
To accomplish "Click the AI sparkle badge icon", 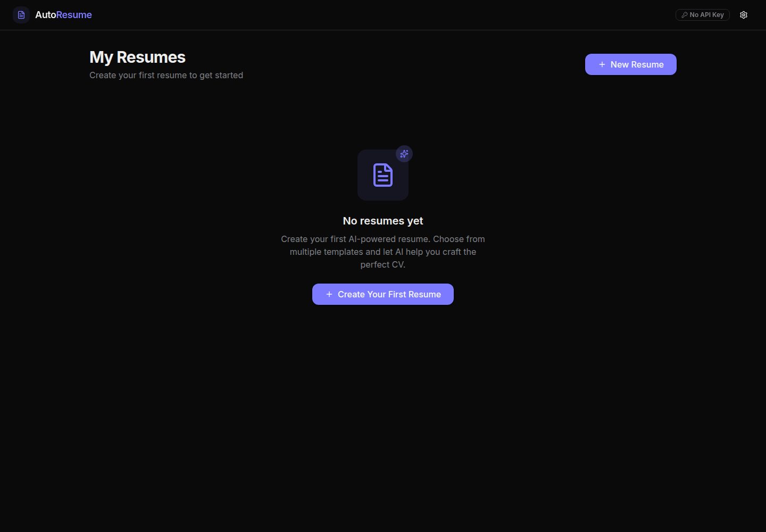I will [404, 154].
